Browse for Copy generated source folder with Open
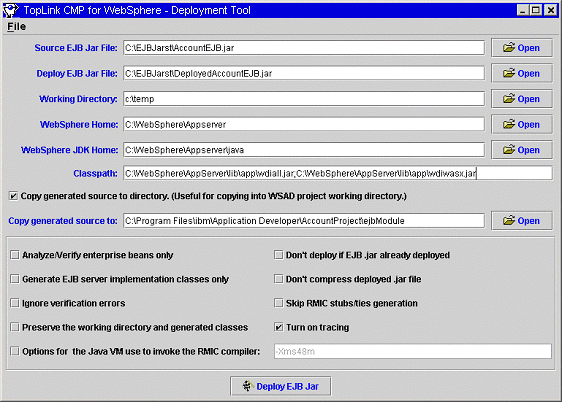562x402 pixels. coord(521,221)
